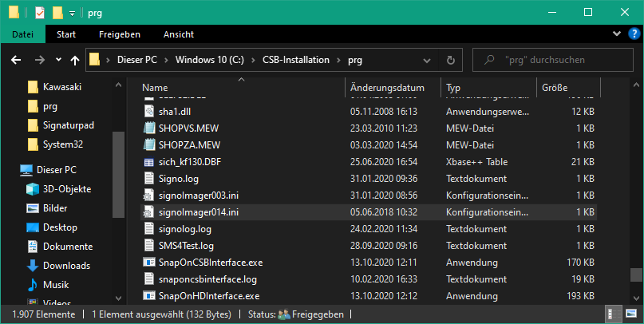Click the date 28.09.2020 09:16
Viewport: 644px width, 324px height.
384,246
